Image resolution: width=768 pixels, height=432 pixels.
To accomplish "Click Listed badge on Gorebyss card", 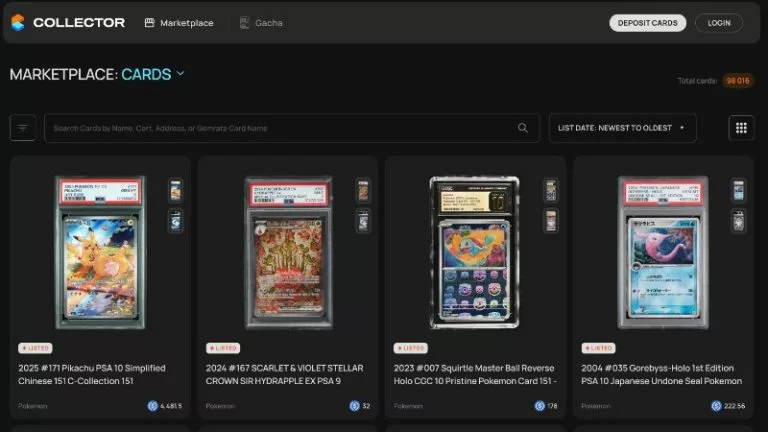I will click(599, 348).
